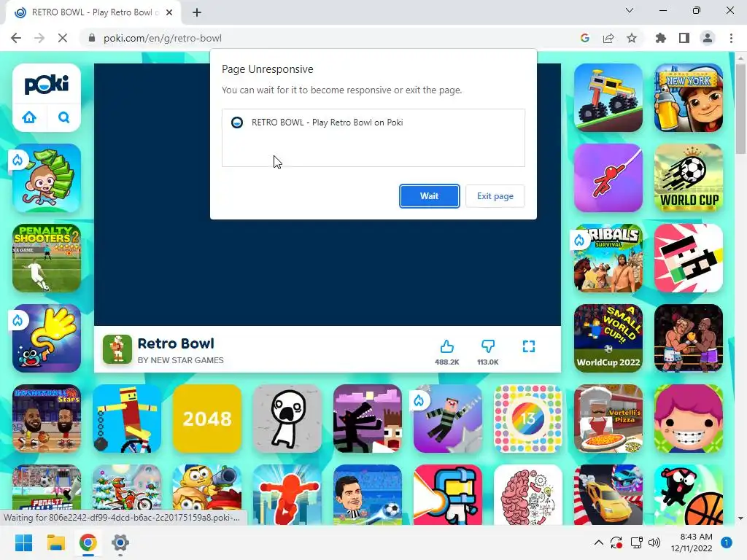Stop loading the page
This screenshot has width=747, height=560.
[63, 38]
